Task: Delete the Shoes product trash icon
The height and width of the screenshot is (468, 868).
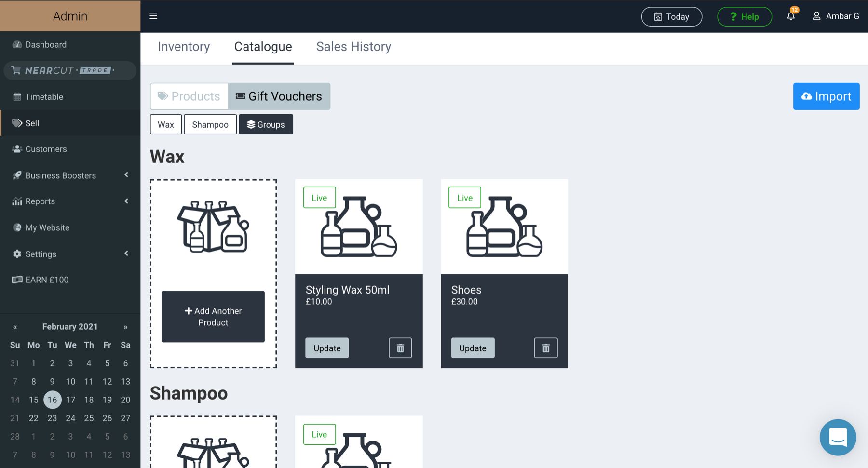Action: click(546, 348)
